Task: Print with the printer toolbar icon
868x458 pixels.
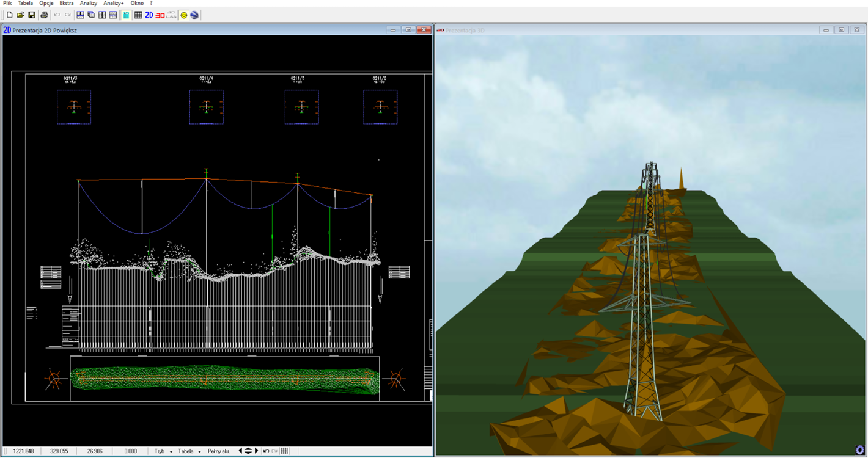Action: (x=44, y=15)
